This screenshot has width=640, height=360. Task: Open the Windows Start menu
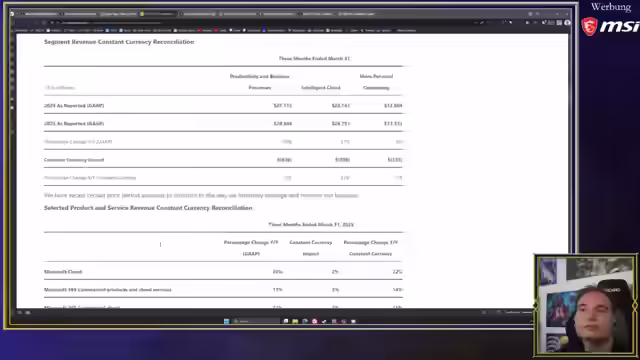coord(227,321)
